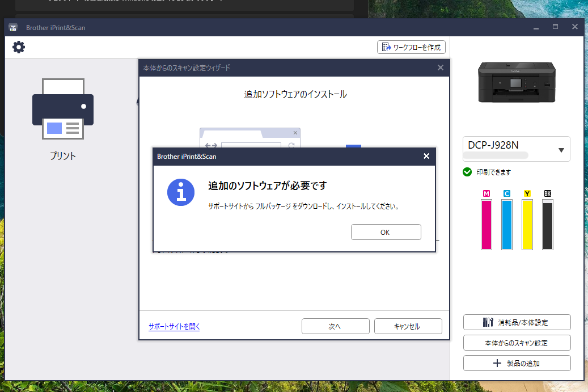Open 消耗品/本体設定 button
Image resolution: width=588 pixels, height=392 pixels.
517,322
